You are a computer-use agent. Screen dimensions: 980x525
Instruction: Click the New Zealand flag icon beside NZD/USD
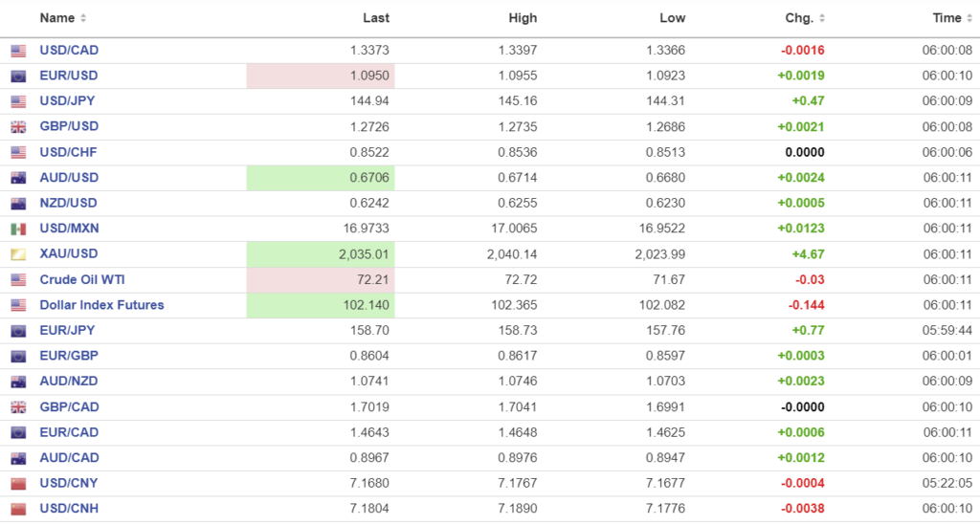pyautogui.click(x=18, y=204)
